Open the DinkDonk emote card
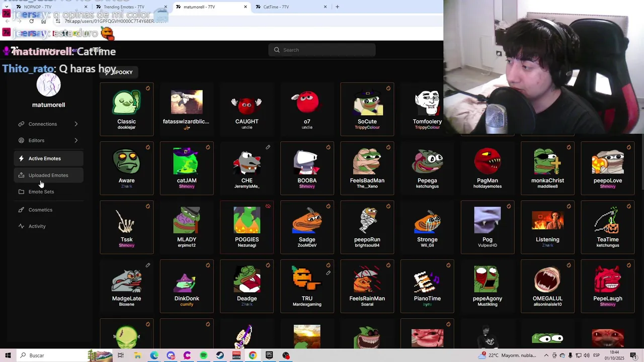Image resolution: width=644 pixels, height=362 pixels. point(187,286)
